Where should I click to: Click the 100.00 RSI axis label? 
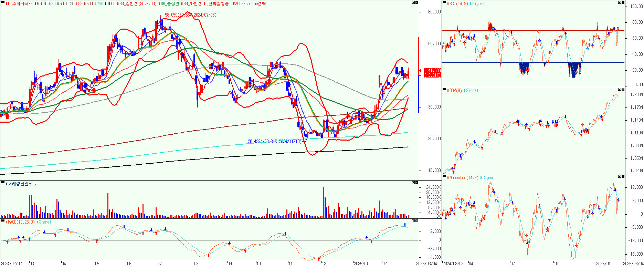(637, 6)
